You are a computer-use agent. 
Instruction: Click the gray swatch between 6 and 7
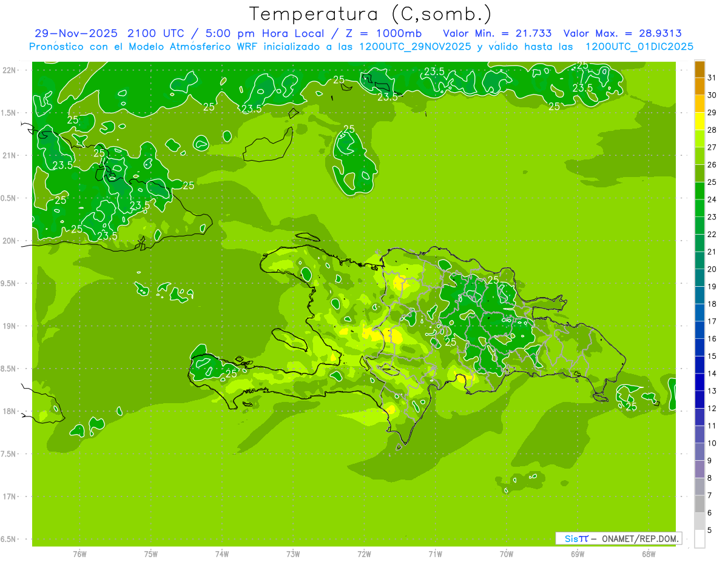(x=699, y=504)
